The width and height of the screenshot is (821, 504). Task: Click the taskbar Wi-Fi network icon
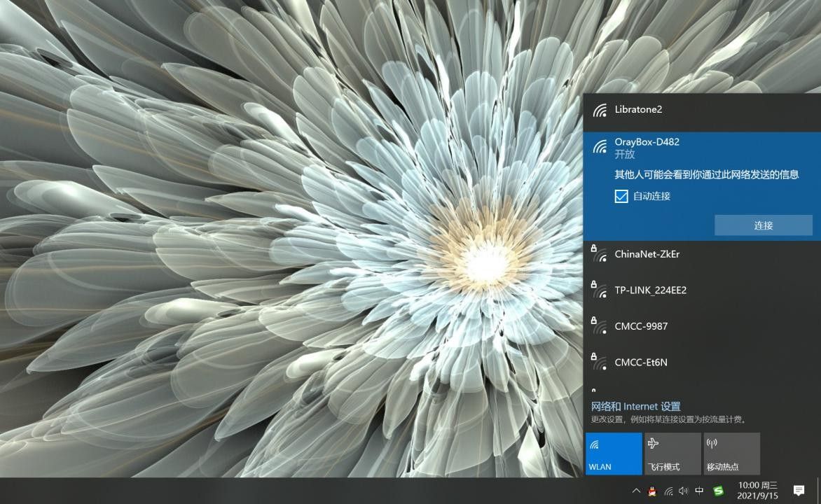coord(668,491)
